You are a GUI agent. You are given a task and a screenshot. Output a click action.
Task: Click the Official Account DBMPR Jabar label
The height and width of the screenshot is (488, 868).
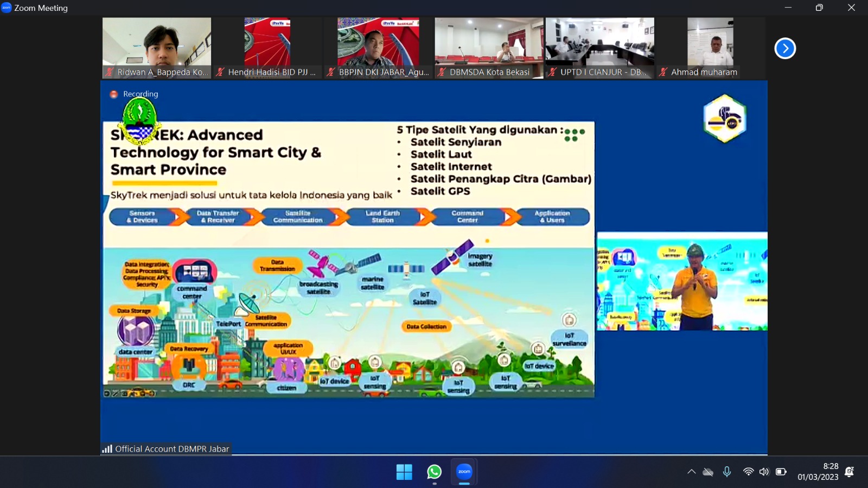[171, 449]
